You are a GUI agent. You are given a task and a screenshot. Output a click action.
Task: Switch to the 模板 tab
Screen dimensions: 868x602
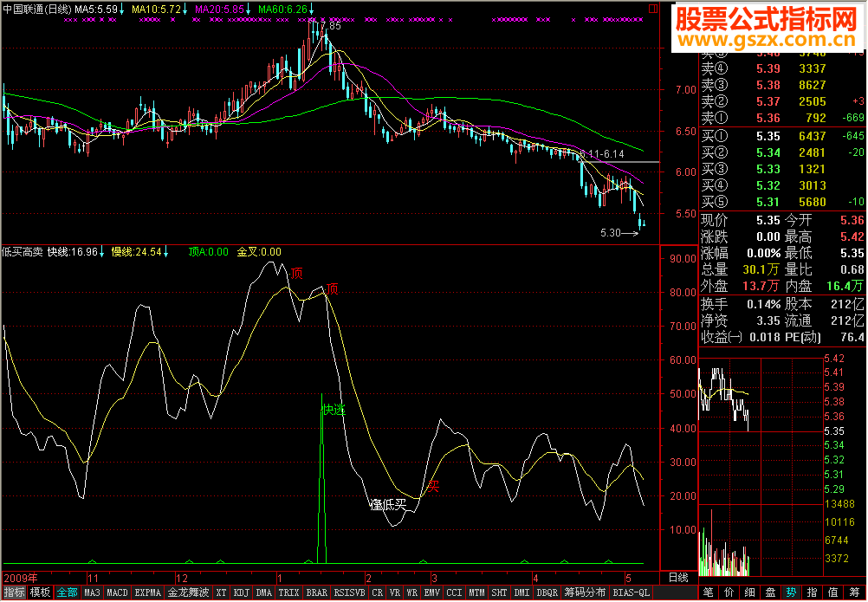pyautogui.click(x=41, y=592)
